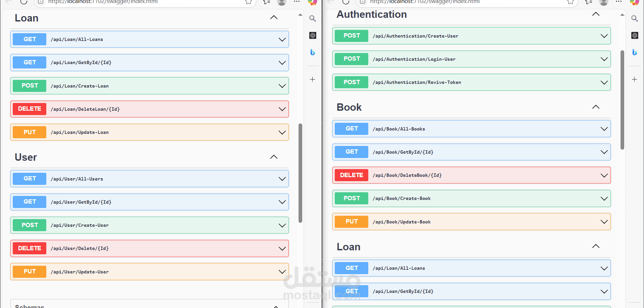Click the /api/Loan/GetById/{Id} path in right window
This screenshot has width=644, height=308.
point(403,291)
